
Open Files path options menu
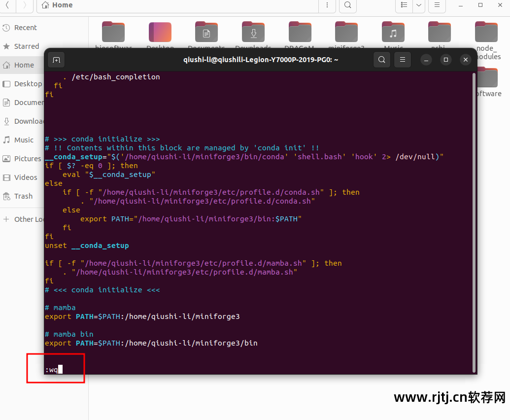click(x=327, y=5)
